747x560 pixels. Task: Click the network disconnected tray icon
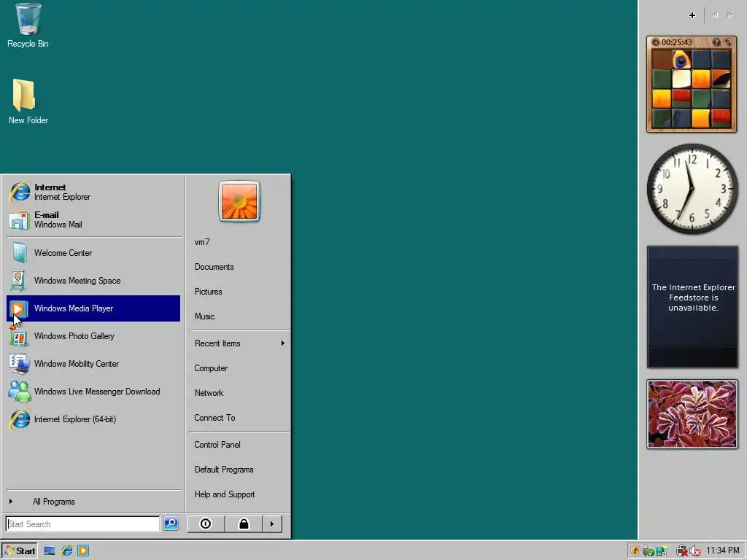pos(682,551)
